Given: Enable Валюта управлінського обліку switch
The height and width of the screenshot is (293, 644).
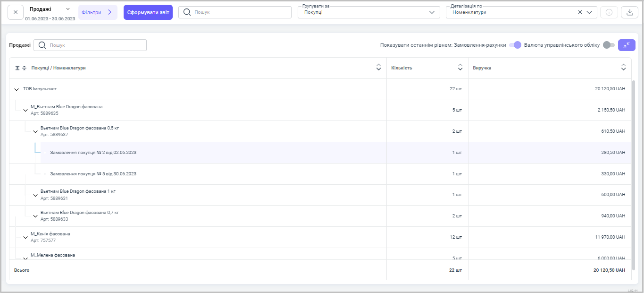Looking at the screenshot, I should pyautogui.click(x=609, y=45).
